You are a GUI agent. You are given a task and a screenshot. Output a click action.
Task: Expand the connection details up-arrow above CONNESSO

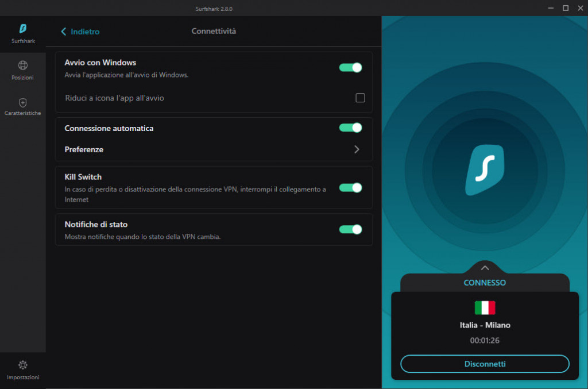485,268
